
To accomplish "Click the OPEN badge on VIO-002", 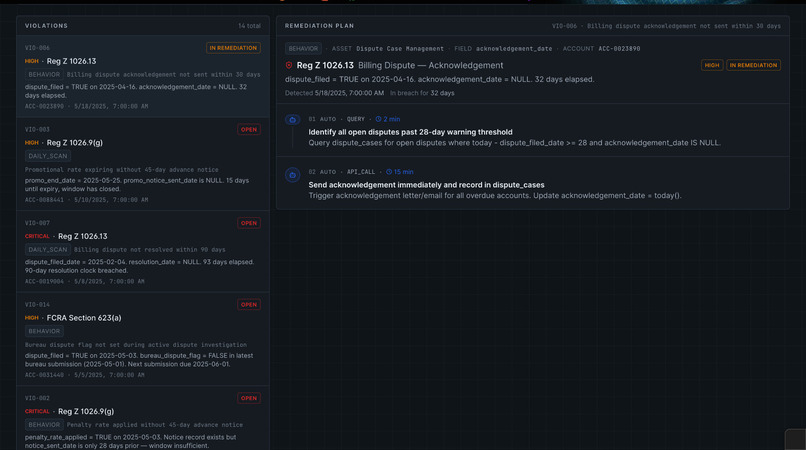I will (249, 399).
